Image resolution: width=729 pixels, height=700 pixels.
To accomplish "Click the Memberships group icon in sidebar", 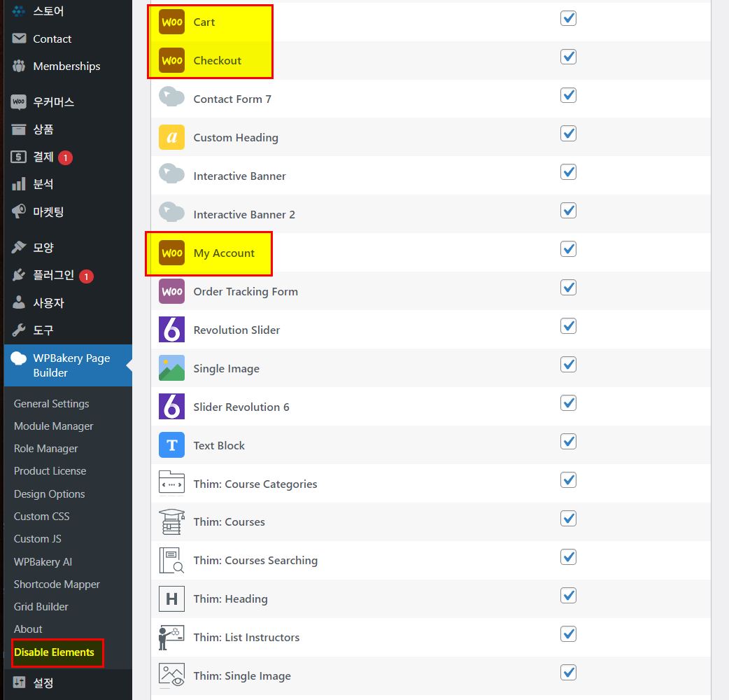I will click(19, 66).
